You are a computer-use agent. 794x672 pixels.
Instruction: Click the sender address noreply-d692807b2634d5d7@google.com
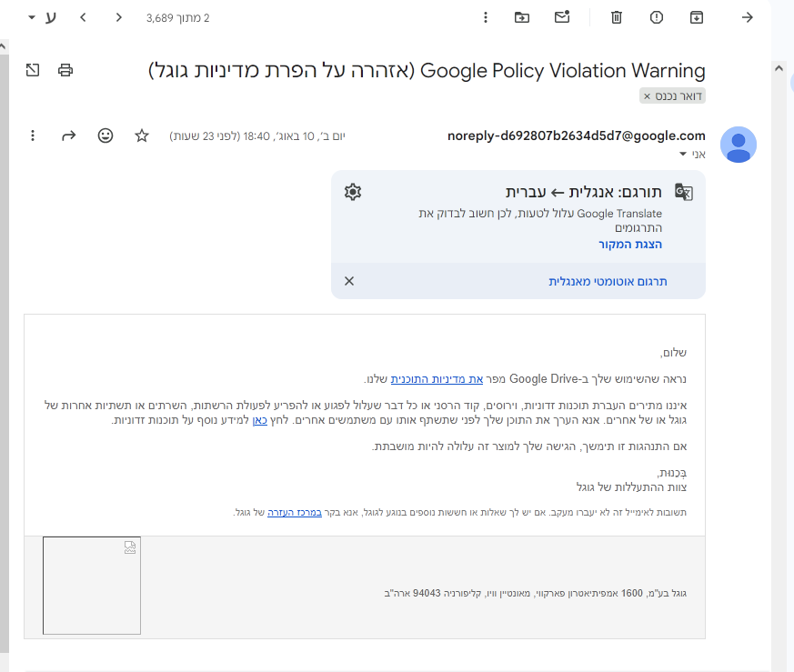pyautogui.click(x=577, y=135)
